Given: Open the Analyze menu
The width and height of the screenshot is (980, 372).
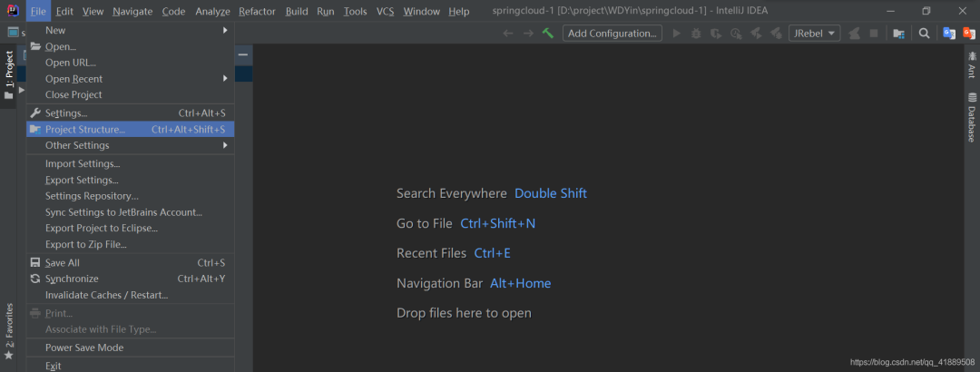Looking at the screenshot, I should tap(212, 11).
